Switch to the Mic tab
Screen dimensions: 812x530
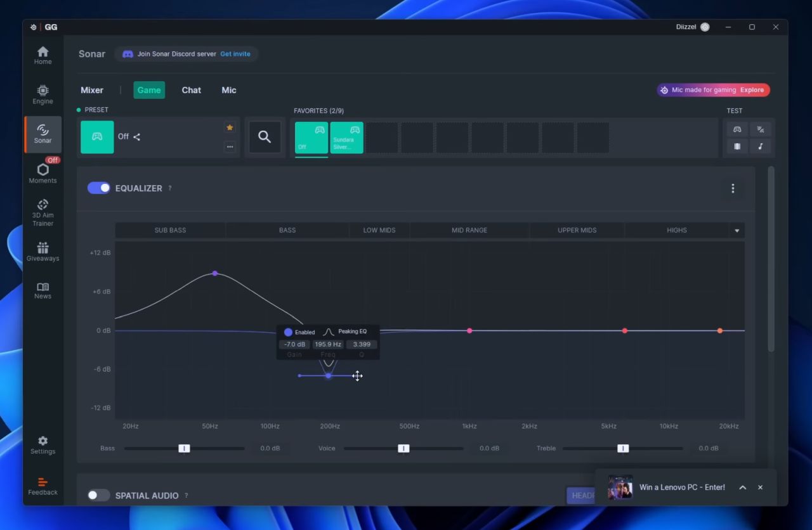[x=229, y=90]
